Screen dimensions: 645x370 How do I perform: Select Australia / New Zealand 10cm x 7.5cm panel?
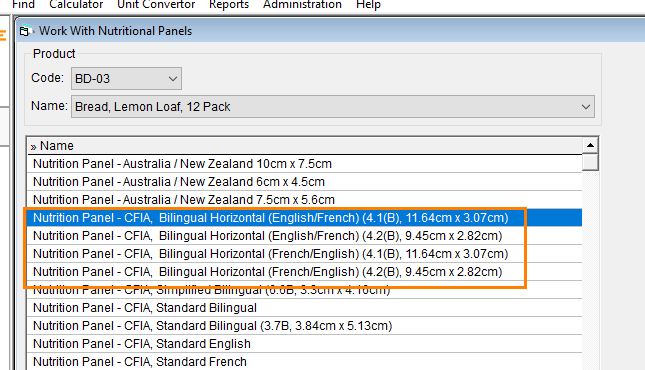(x=304, y=164)
